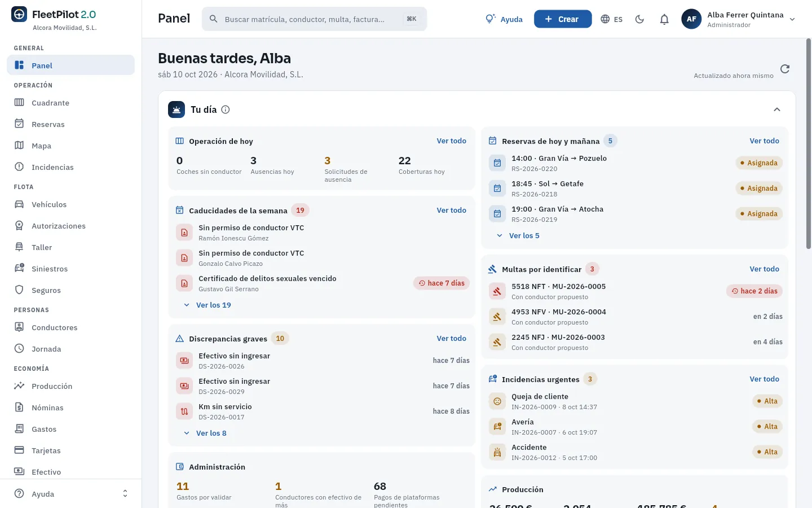
Task: Click the FleetPilot logo icon
Action: coord(19,15)
